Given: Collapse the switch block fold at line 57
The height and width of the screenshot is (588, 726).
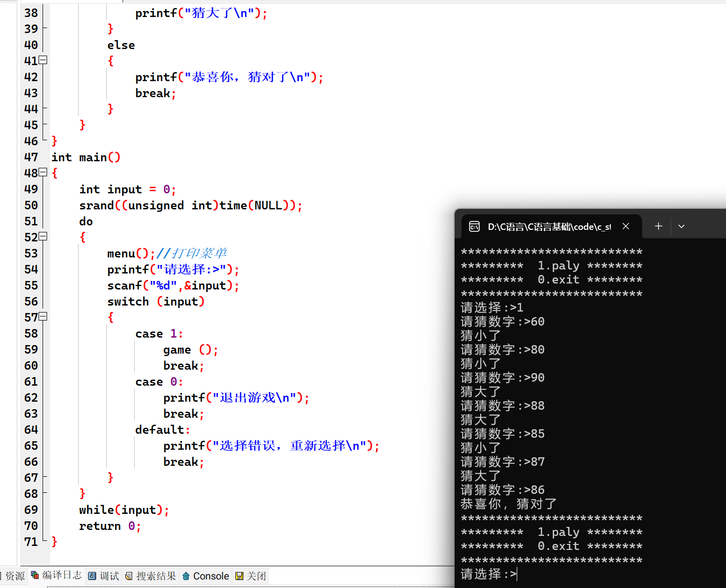Looking at the screenshot, I should (43, 317).
